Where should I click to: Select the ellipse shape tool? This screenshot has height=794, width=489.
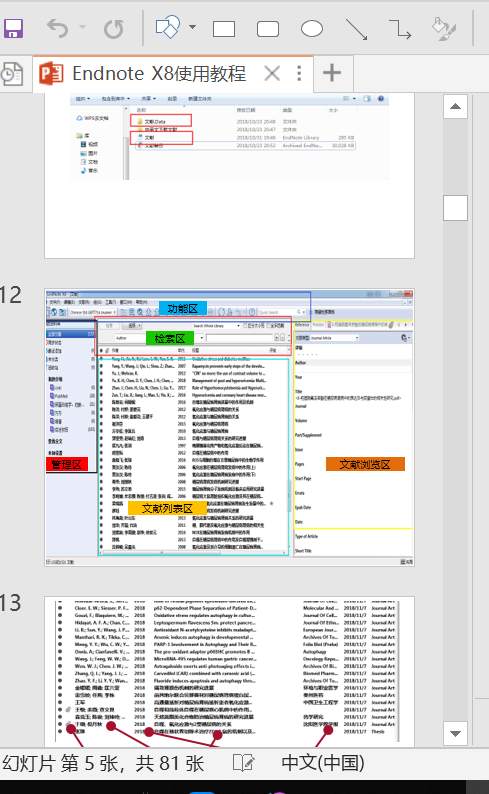pyautogui.click(x=312, y=29)
